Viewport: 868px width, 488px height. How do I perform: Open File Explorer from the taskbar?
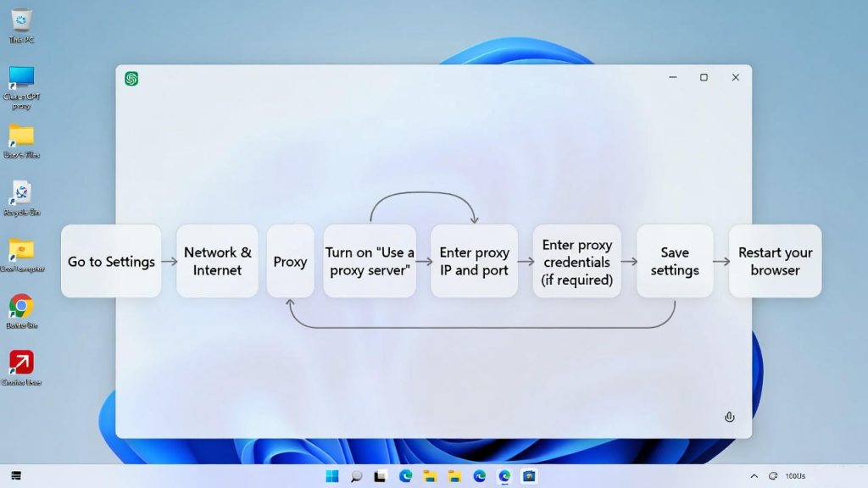428,476
